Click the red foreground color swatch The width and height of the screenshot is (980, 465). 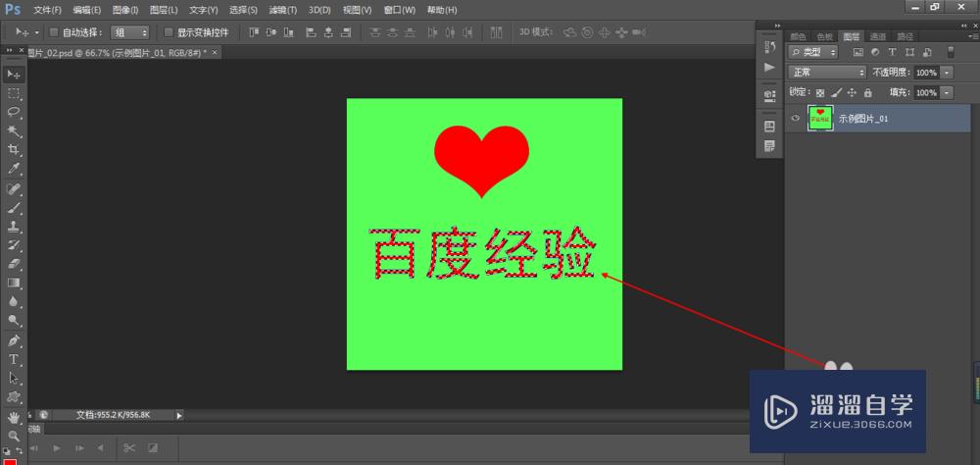(10, 462)
